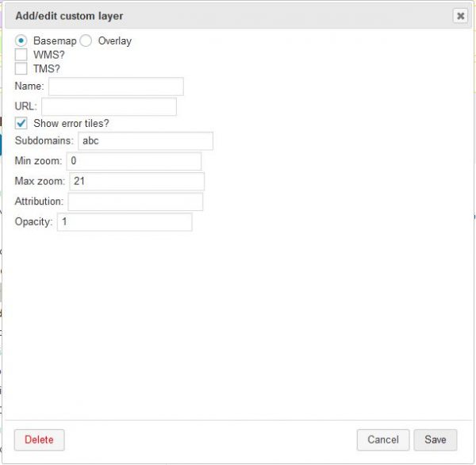Close the Add/edit custom layer dialog
The image size is (476, 465).
(x=459, y=16)
